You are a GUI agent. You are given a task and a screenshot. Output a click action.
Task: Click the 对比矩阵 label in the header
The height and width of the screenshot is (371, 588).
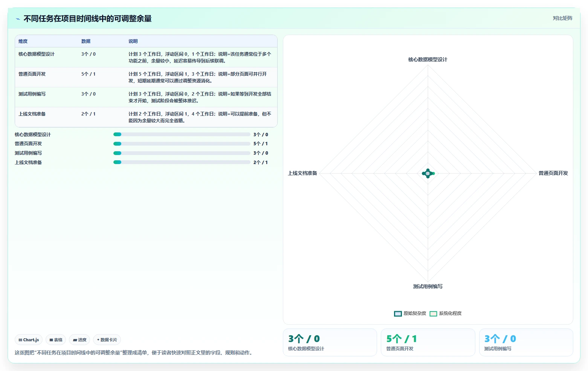click(x=562, y=18)
